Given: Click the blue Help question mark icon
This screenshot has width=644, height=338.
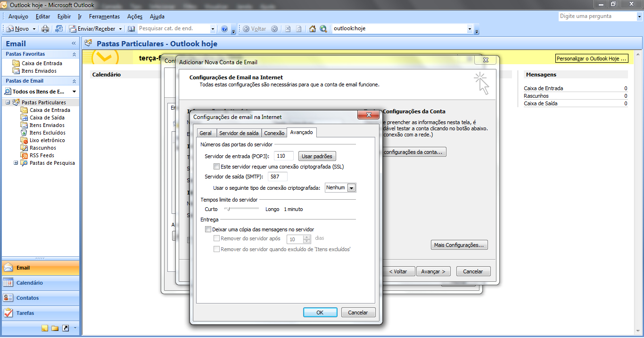Looking at the screenshot, I should click(x=224, y=29).
